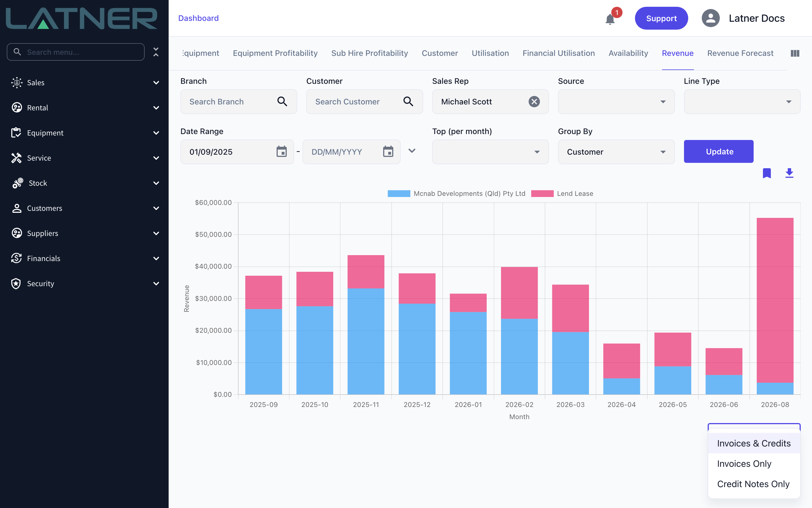
Task: Click the Stock icon in sidebar
Action: click(17, 183)
